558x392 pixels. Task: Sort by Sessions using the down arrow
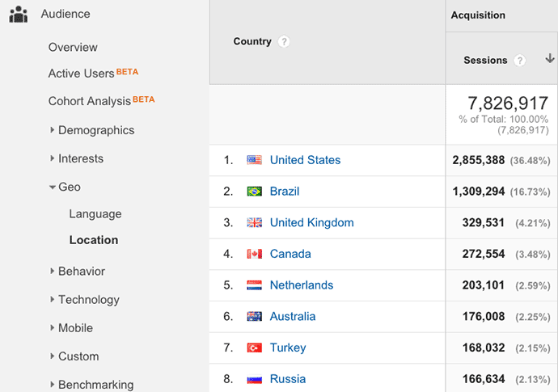[550, 59]
